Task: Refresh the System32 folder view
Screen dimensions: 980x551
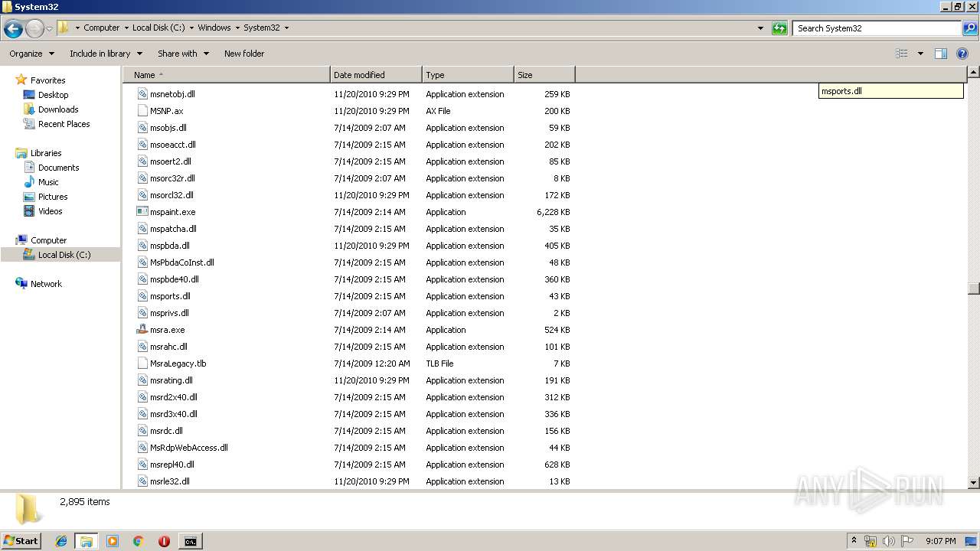Action: pyautogui.click(x=779, y=28)
